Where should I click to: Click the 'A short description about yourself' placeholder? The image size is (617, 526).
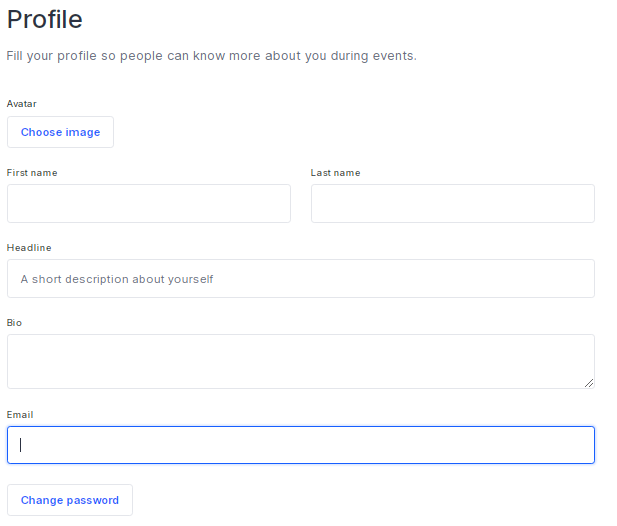click(x=117, y=279)
